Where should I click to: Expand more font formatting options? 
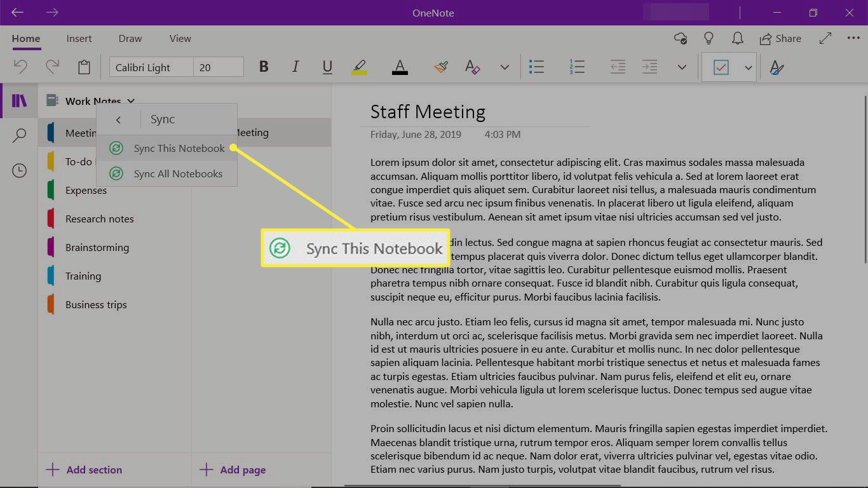click(505, 67)
